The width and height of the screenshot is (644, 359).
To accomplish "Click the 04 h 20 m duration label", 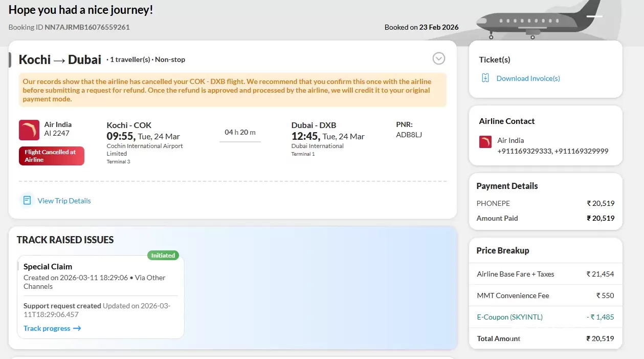I will pos(240,132).
